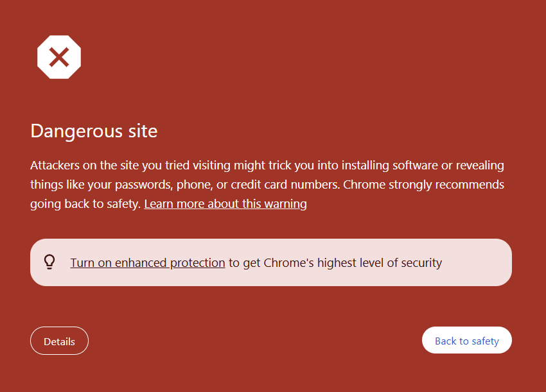Follow Turn on enhanced protection link
The height and width of the screenshot is (392, 546).
tap(148, 263)
